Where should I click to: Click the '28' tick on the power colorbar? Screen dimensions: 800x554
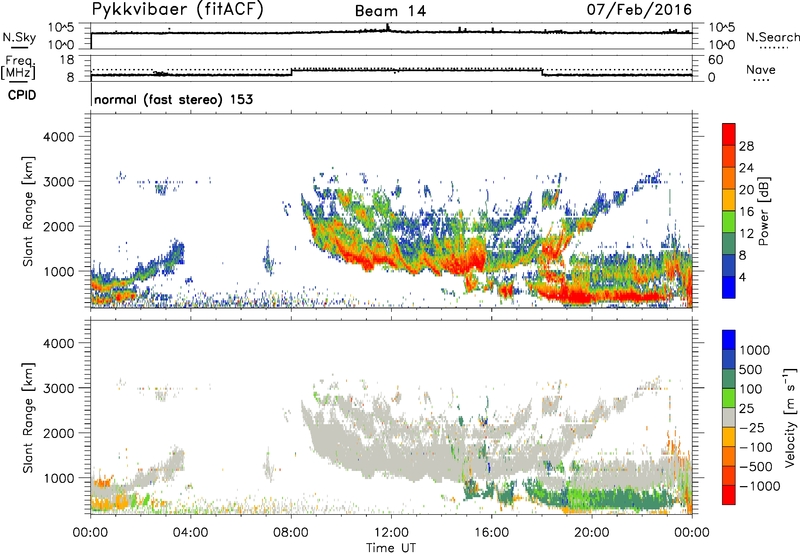click(746, 146)
